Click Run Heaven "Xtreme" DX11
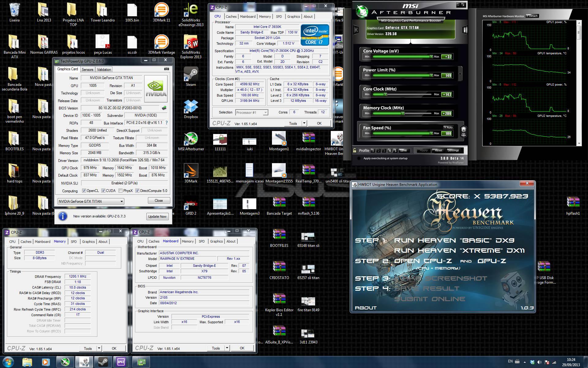 (x=459, y=251)
